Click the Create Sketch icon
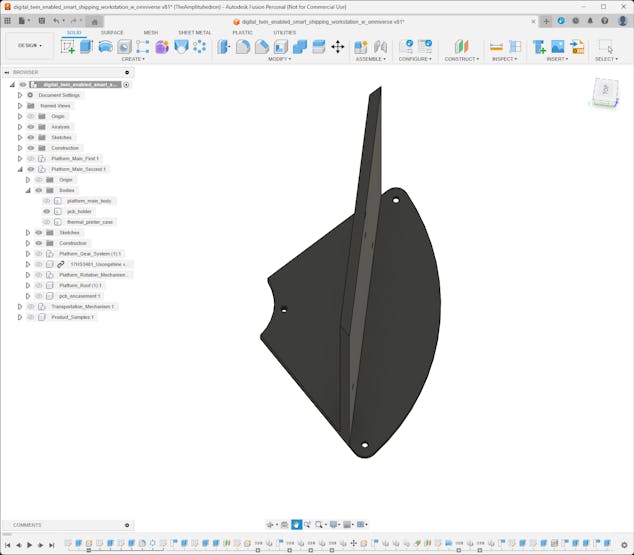The height and width of the screenshot is (555, 634). point(68,46)
